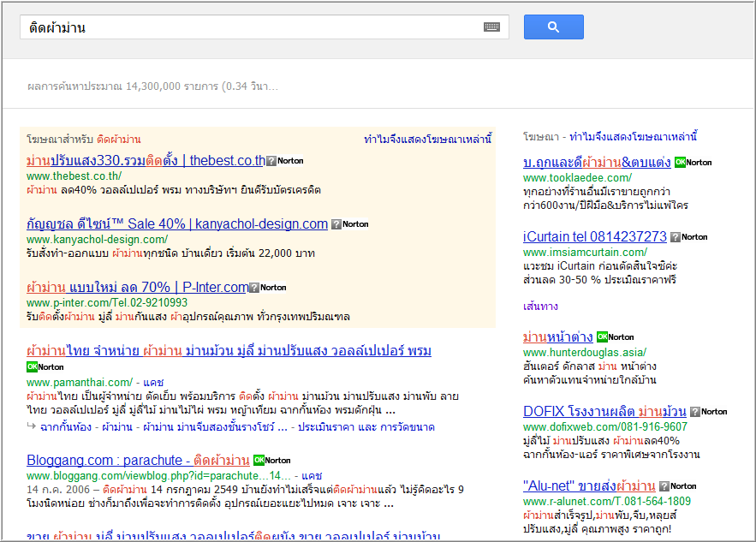Click Norton badge beside "Alu-net" ad headline
Image resolution: width=756 pixels, height=542 pixels.
[x=678, y=486]
